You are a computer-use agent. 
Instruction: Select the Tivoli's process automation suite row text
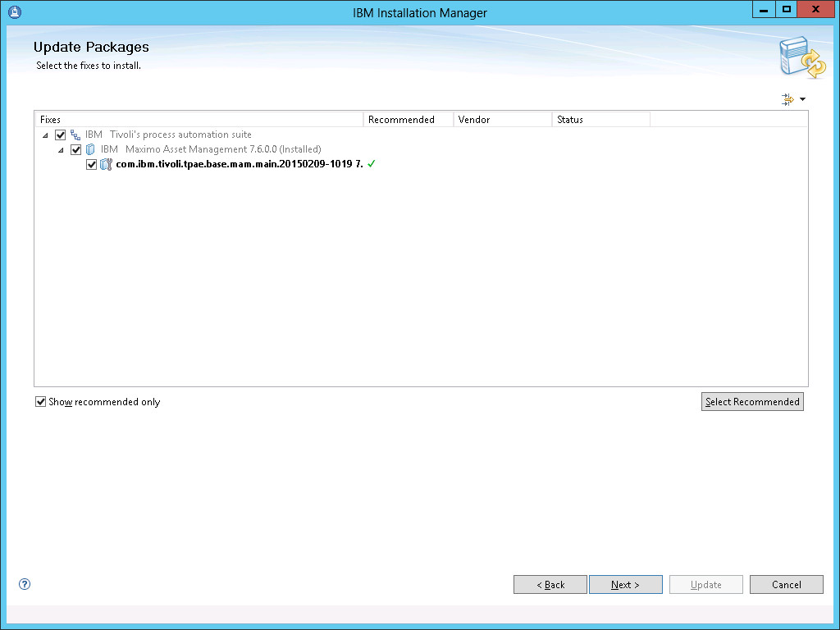click(168, 135)
